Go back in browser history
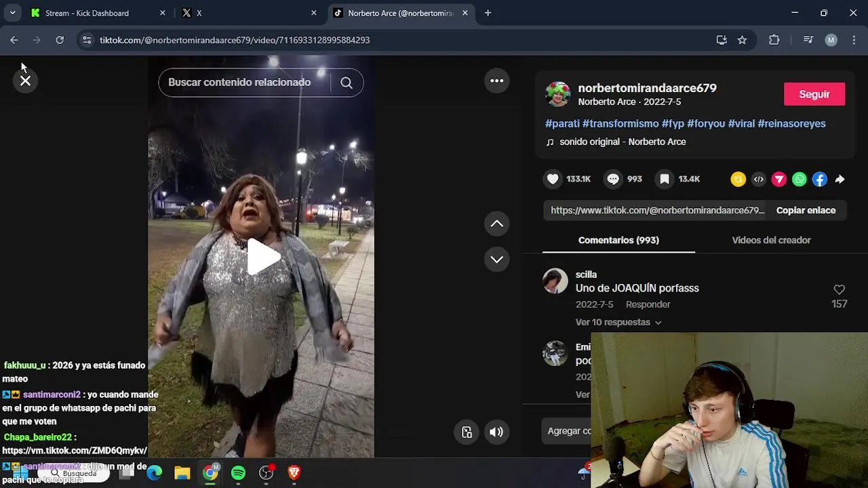868x488 pixels. pyautogui.click(x=14, y=40)
